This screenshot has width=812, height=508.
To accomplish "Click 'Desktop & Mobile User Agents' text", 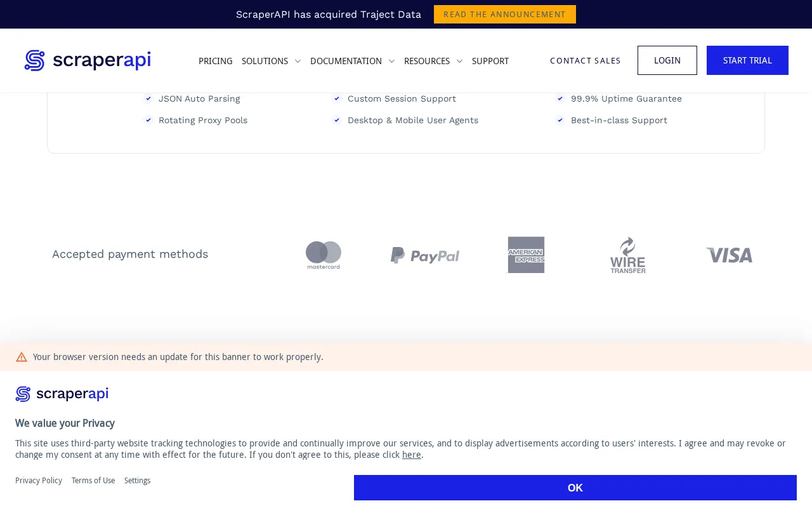I will 413,120.
